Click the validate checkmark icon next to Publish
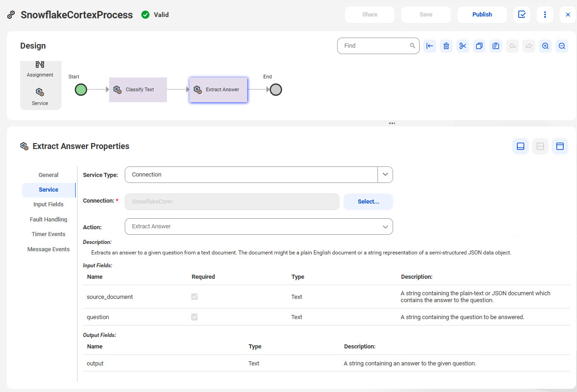The height and width of the screenshot is (392, 577). pyautogui.click(x=522, y=15)
